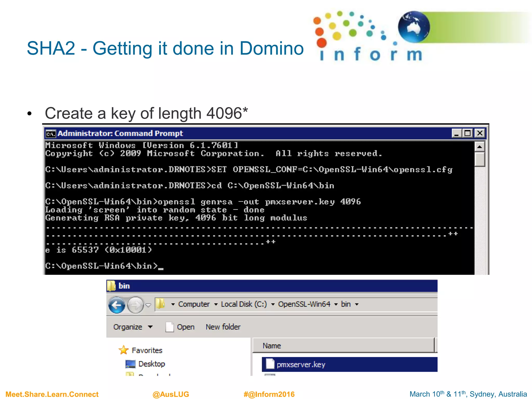Screen dimensions: 532x399
Task: Click the Desktop icon in navigation pane
Action: click(130, 364)
